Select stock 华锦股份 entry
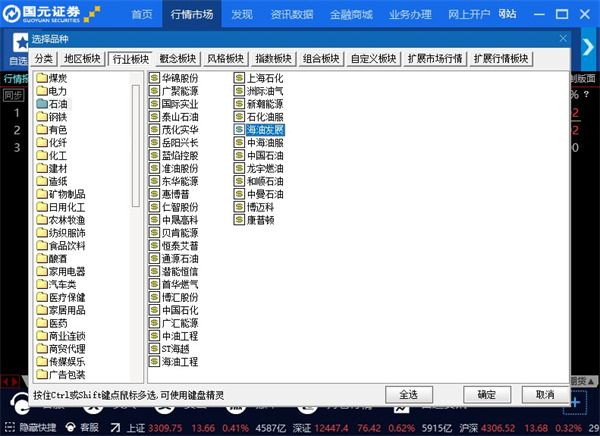This screenshot has width=600, height=436. (x=179, y=77)
